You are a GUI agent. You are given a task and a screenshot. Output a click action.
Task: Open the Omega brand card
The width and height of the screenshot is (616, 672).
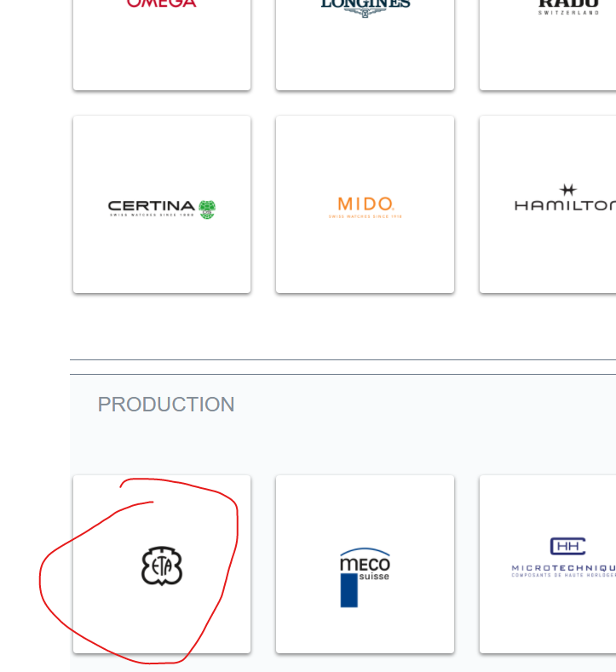click(x=162, y=44)
